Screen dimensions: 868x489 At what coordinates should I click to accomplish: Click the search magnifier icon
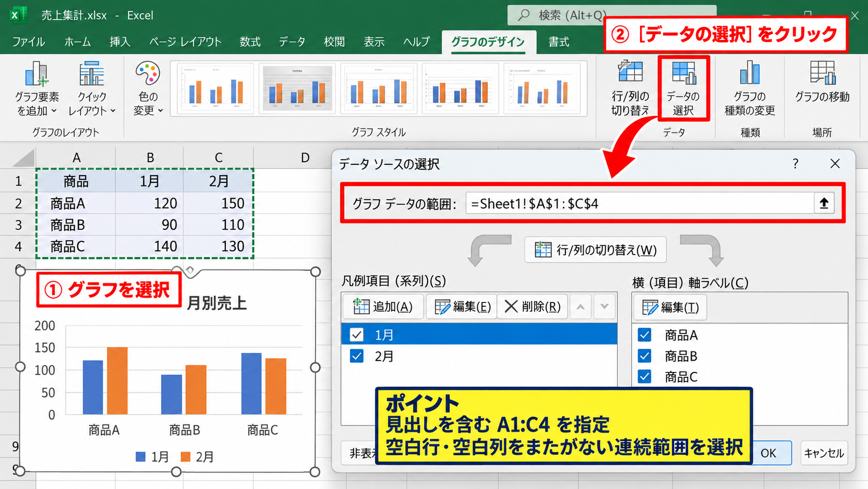pos(524,15)
